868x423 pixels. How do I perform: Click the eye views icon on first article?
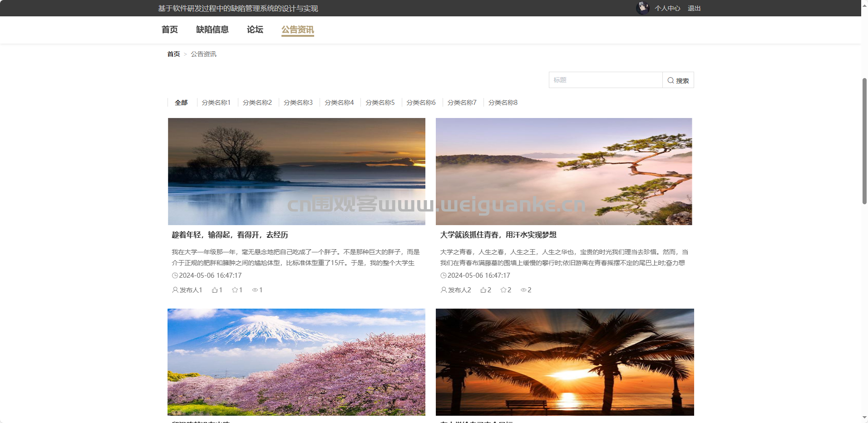pyautogui.click(x=255, y=290)
